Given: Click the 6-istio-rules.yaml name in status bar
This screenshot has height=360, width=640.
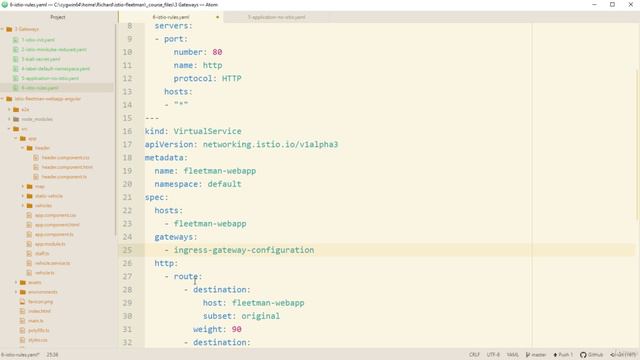Looking at the screenshot, I should (x=20, y=355).
